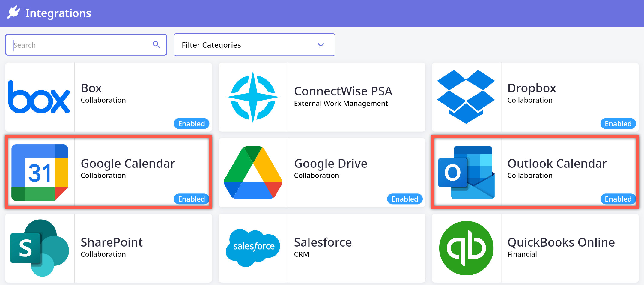Click the Filter Categories chevron arrow
Image resolution: width=644 pixels, height=285 pixels.
(321, 45)
